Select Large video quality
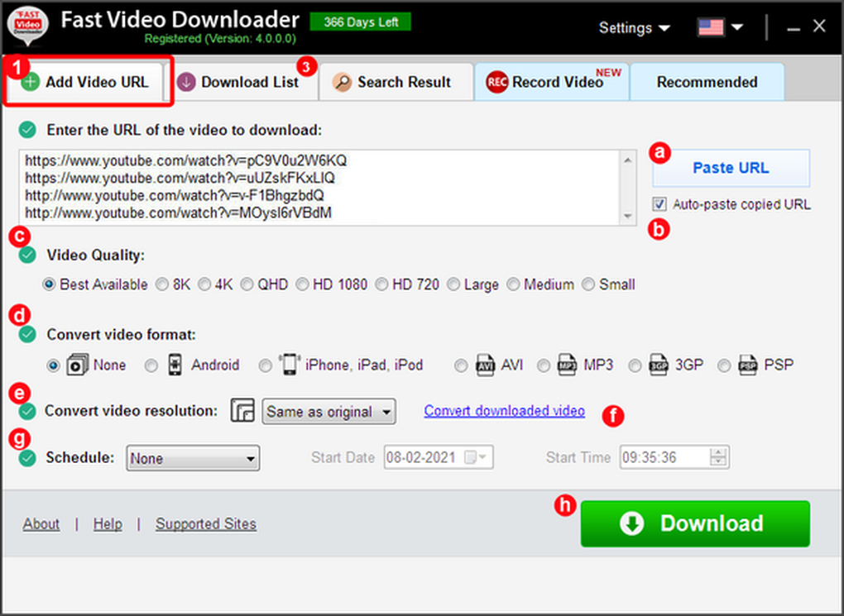The height and width of the screenshot is (616, 844). point(453,284)
